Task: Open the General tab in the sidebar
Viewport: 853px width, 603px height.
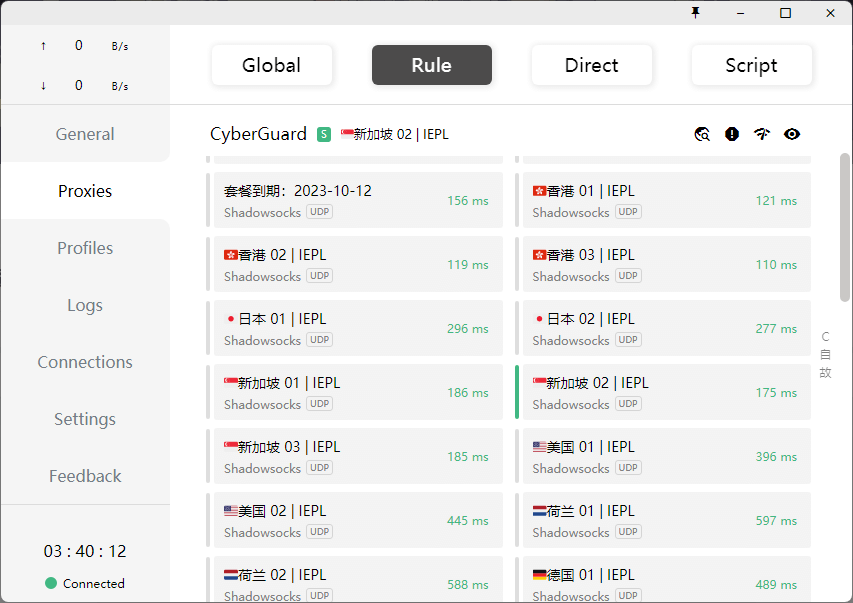Action: (x=85, y=134)
